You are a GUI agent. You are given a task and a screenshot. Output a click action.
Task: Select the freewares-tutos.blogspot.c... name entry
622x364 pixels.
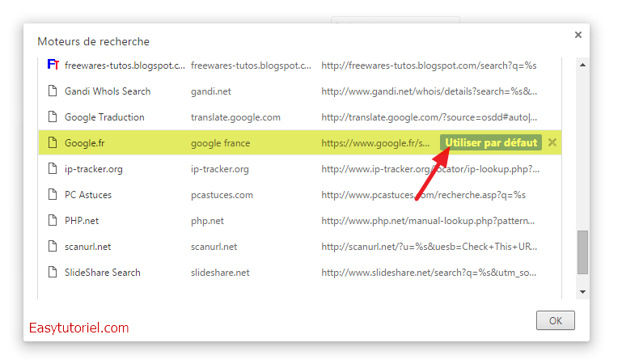(125, 66)
